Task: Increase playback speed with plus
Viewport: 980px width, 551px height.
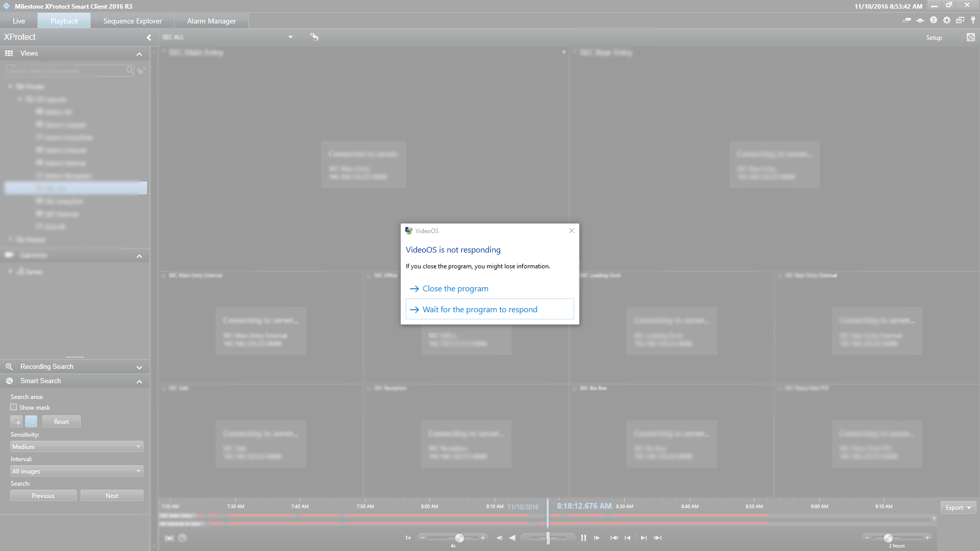Action: point(482,538)
